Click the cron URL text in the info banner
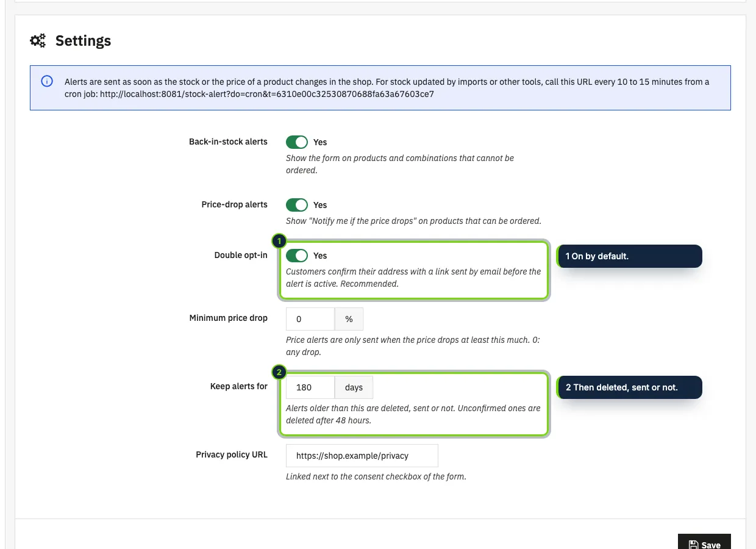Image resolution: width=756 pixels, height=549 pixels. coord(267,95)
